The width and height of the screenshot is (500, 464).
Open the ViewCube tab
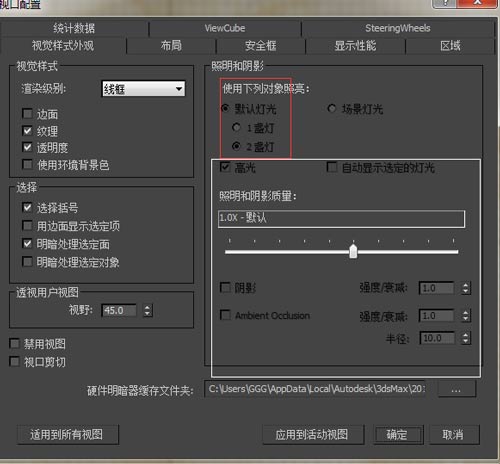(x=225, y=28)
